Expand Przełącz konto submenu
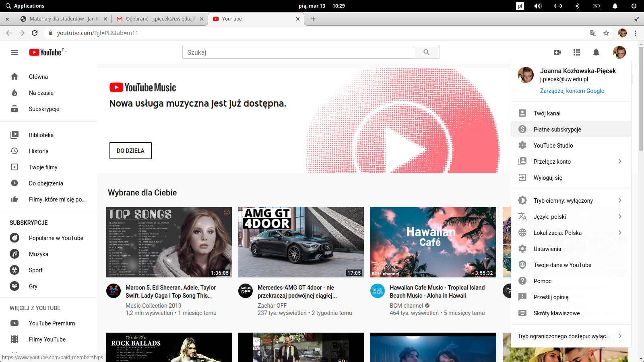This screenshot has height=362, width=644. tap(571, 162)
